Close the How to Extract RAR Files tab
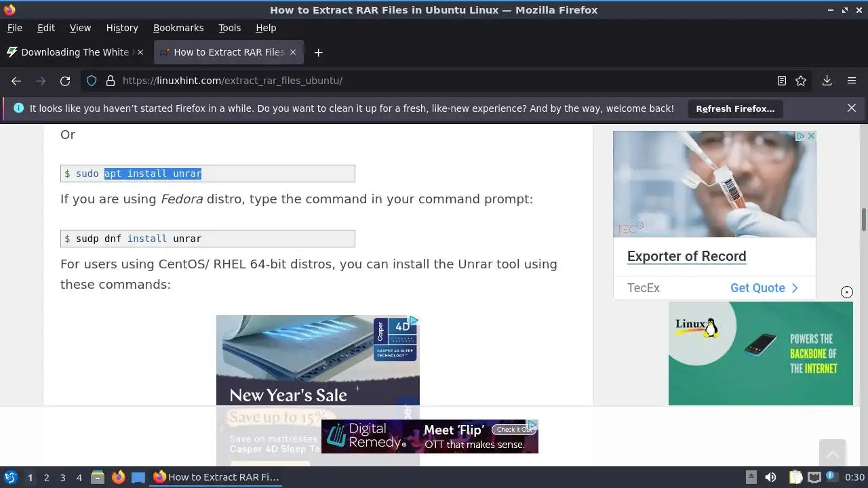This screenshot has height=488, width=868. tap(293, 52)
